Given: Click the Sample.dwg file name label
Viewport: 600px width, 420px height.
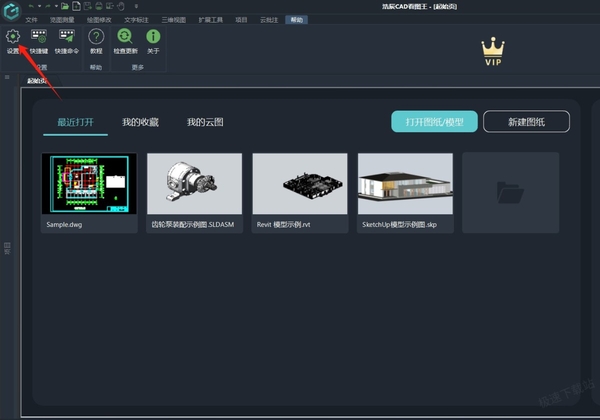Looking at the screenshot, I should point(64,225).
